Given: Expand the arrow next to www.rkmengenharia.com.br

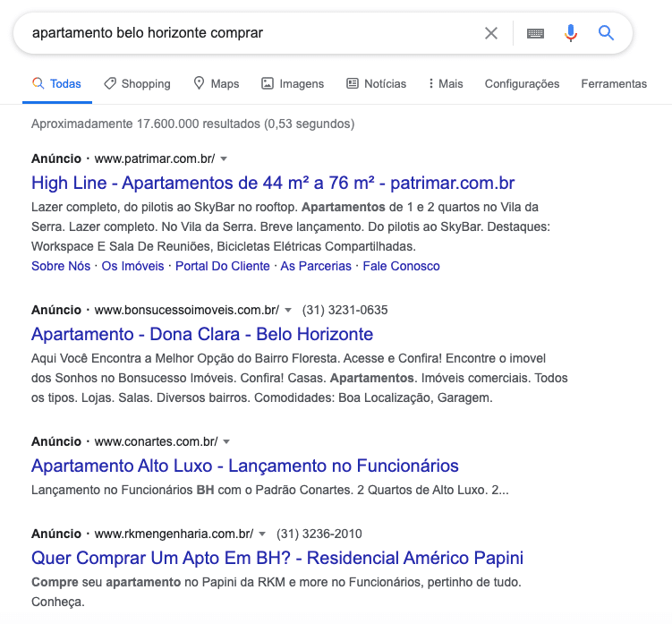Looking at the screenshot, I should coord(262,534).
